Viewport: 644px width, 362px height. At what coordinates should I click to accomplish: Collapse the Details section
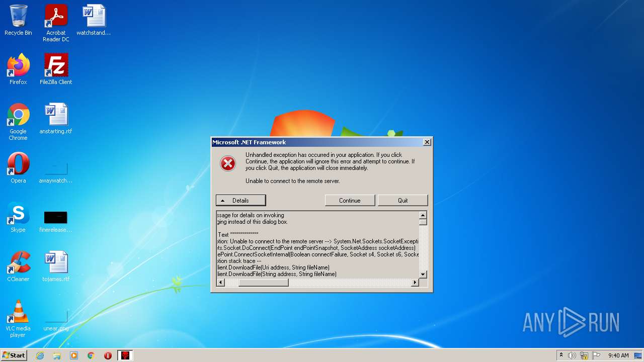[x=240, y=200]
